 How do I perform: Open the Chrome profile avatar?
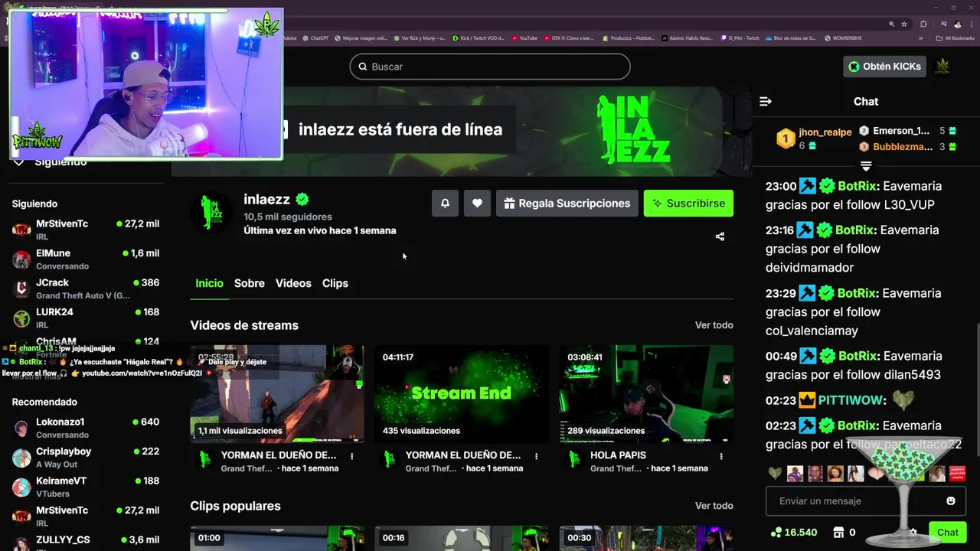pos(958,24)
